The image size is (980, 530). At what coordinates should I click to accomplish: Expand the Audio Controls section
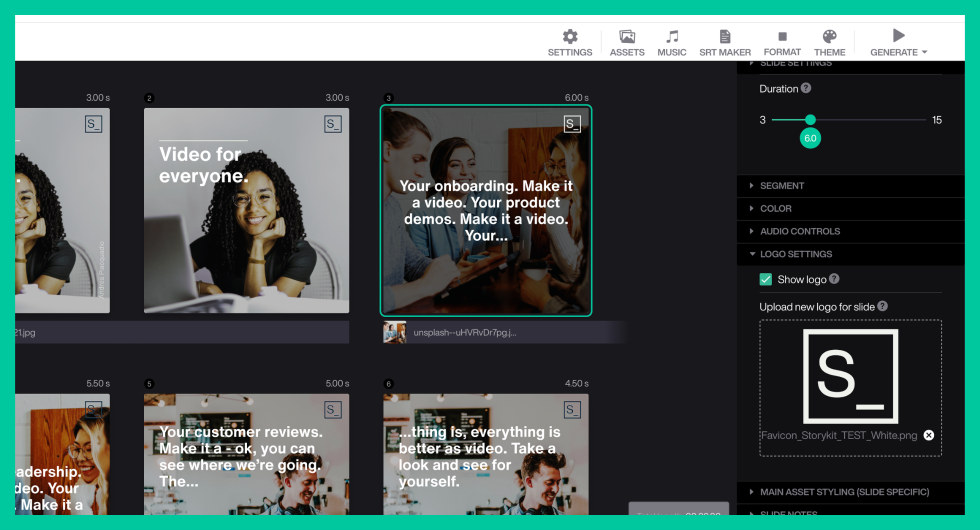tap(799, 231)
